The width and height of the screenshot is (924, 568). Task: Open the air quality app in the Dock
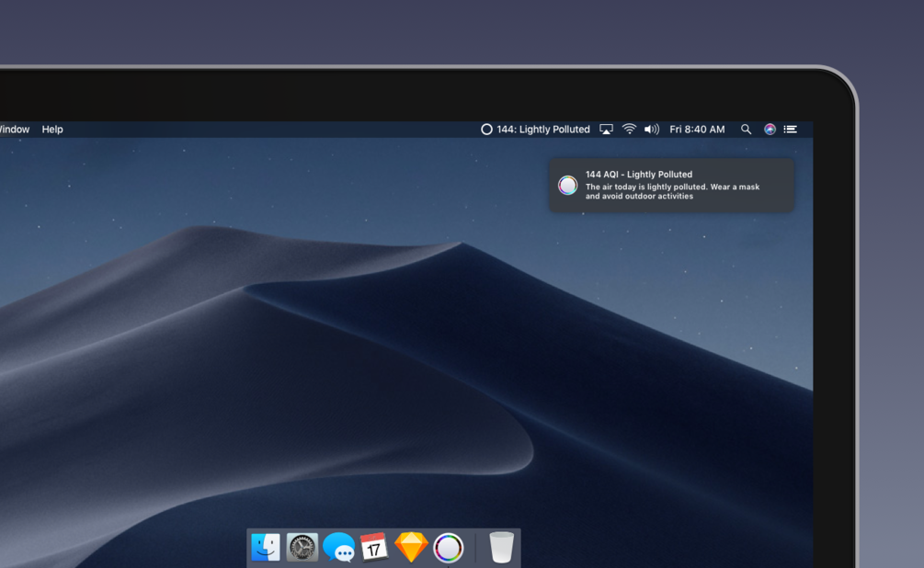448,548
